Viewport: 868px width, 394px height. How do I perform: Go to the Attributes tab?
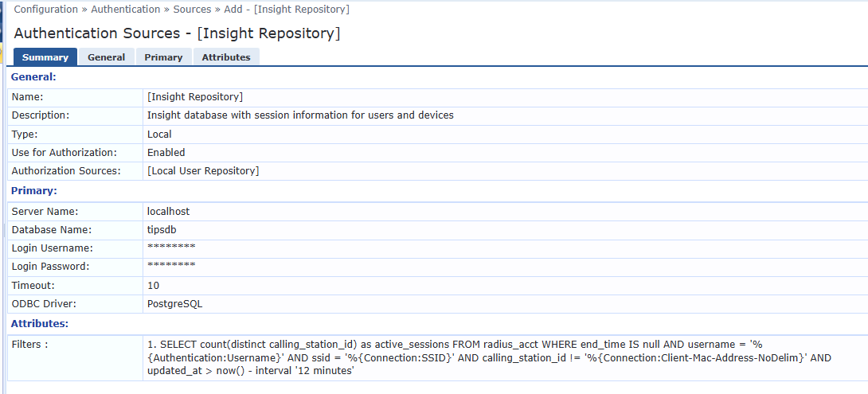tap(226, 57)
